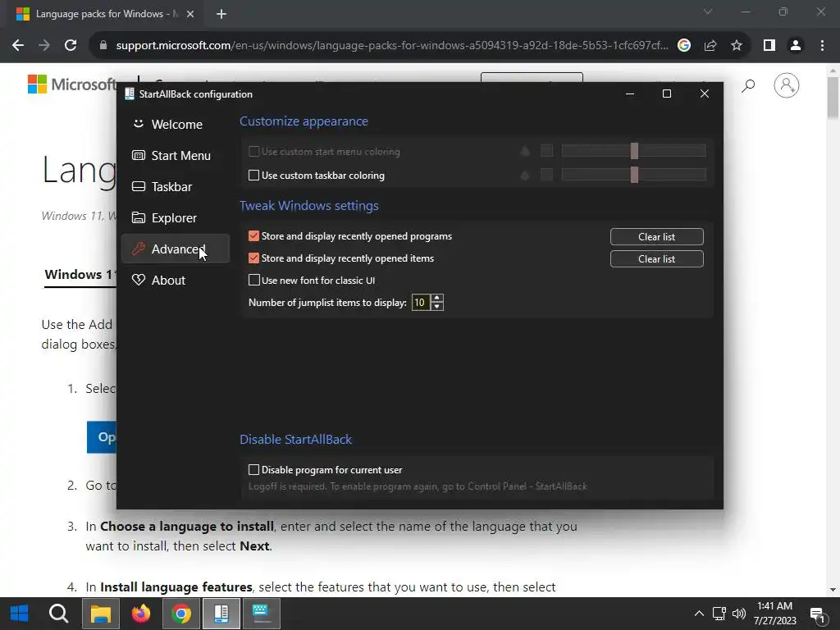Click the StartAllBack title bar app icon

tap(129, 94)
